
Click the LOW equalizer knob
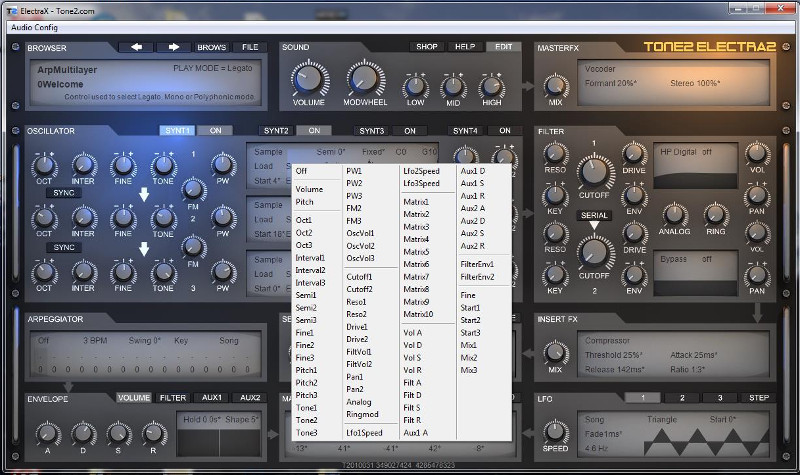(416, 86)
